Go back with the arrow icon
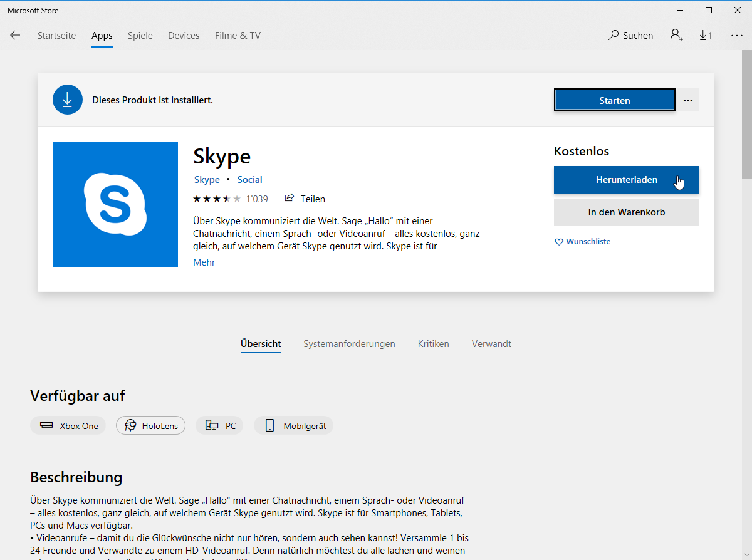This screenshot has width=752, height=560. coord(15,36)
